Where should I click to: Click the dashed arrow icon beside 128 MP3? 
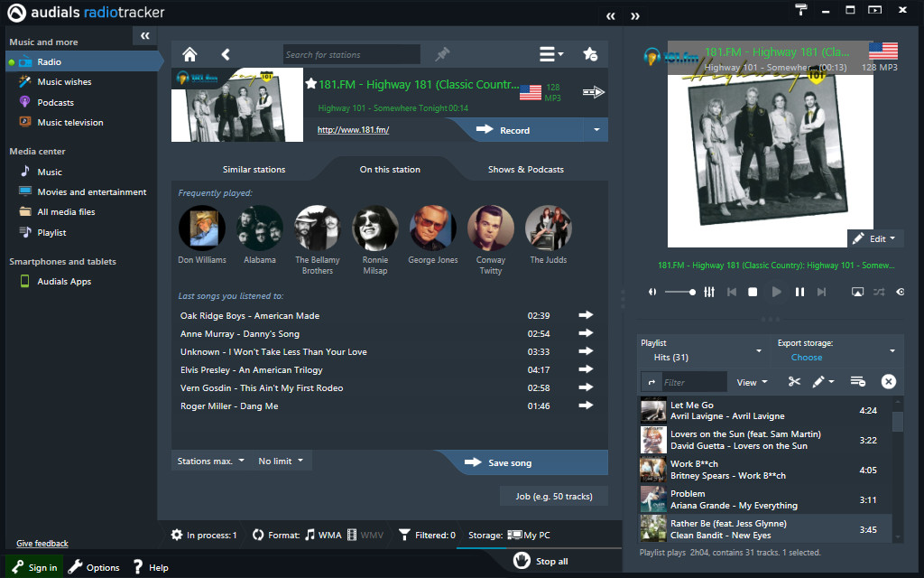pos(594,92)
